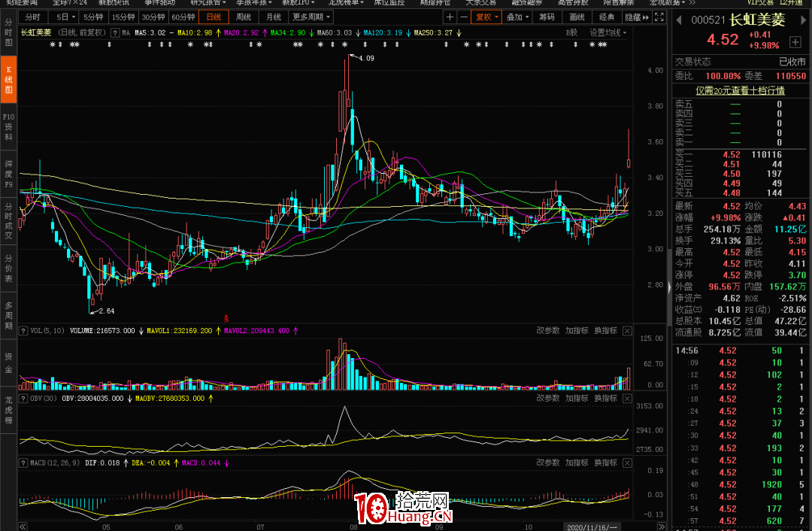Click the red S marker under the chart
This screenshot has height=531, width=812.
(x=226, y=319)
